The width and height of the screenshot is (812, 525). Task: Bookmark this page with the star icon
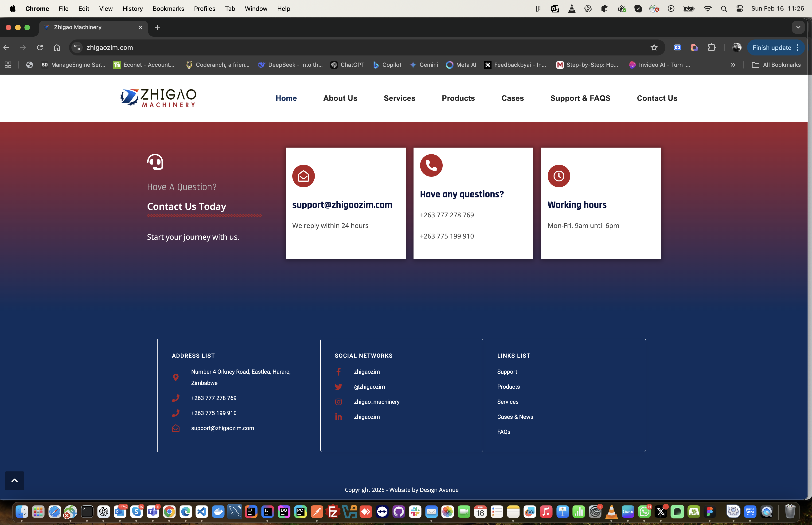(x=654, y=48)
